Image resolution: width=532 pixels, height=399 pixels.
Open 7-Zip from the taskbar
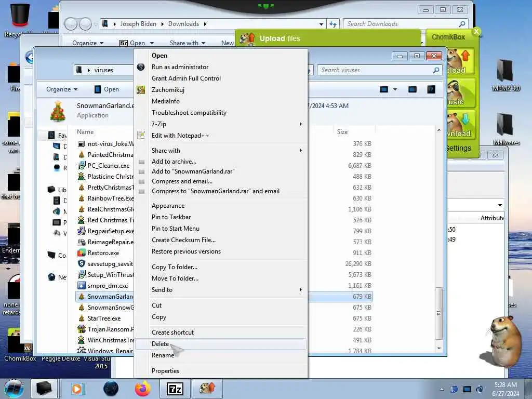tap(175, 389)
